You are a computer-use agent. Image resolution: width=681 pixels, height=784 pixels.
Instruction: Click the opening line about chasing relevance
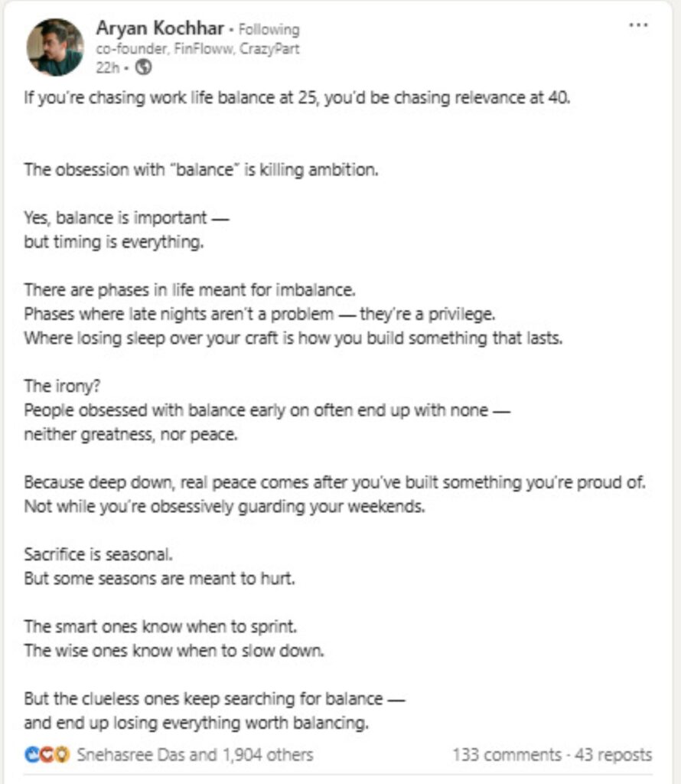point(297,100)
